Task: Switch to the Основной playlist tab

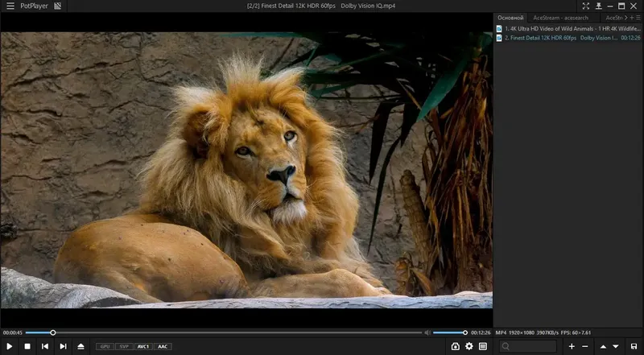Action: pyautogui.click(x=510, y=18)
